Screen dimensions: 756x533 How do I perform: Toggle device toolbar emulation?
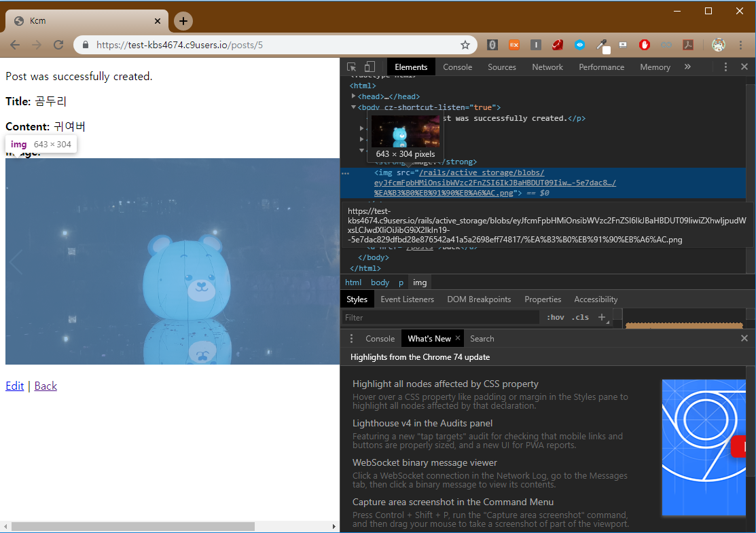pos(370,67)
